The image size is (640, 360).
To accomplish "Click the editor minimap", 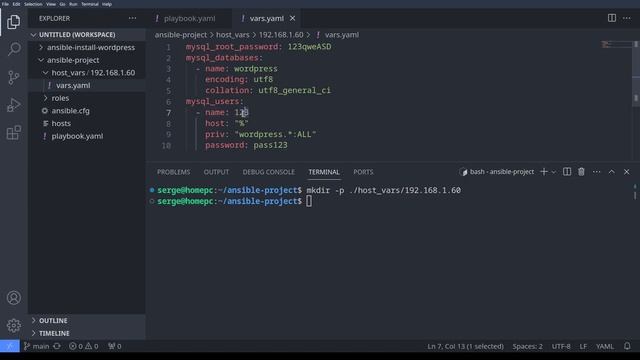I will click(616, 44).
